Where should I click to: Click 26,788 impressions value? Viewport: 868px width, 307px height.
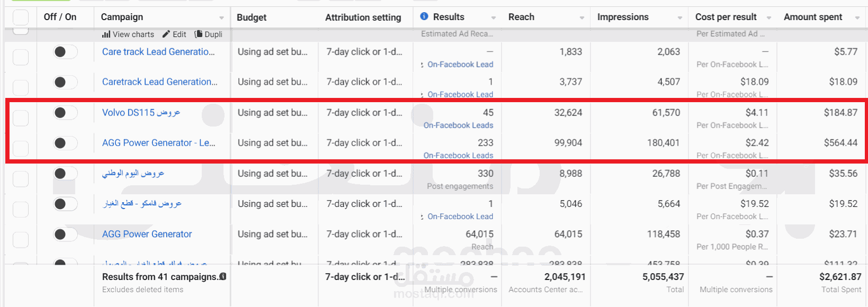[x=666, y=173]
